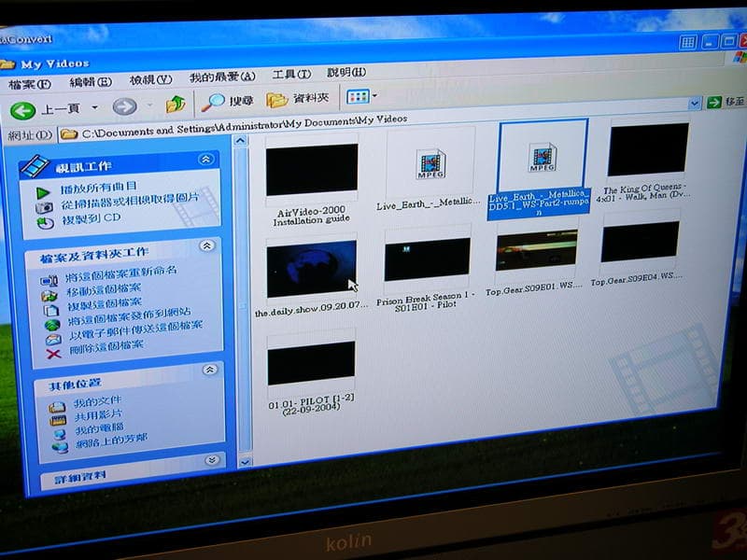Click the green Back arrow button
Screen dimensions: 747x560
click(x=22, y=110)
